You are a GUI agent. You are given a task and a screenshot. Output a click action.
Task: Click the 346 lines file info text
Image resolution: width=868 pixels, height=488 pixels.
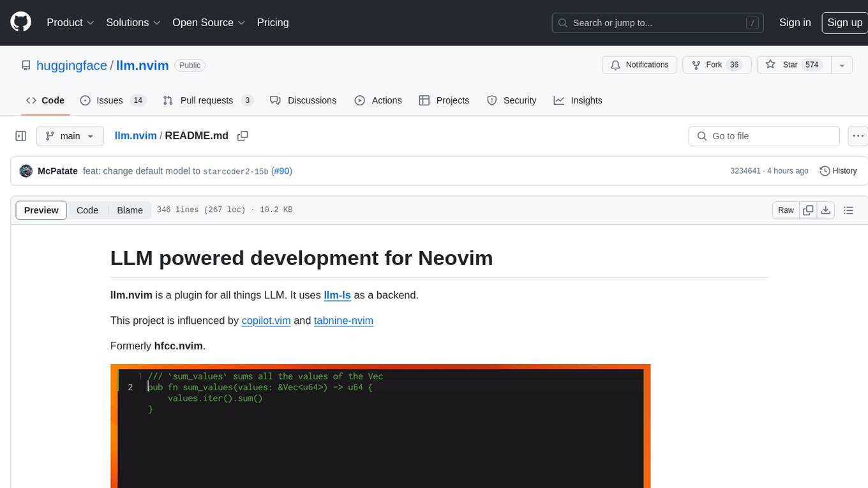click(x=225, y=210)
